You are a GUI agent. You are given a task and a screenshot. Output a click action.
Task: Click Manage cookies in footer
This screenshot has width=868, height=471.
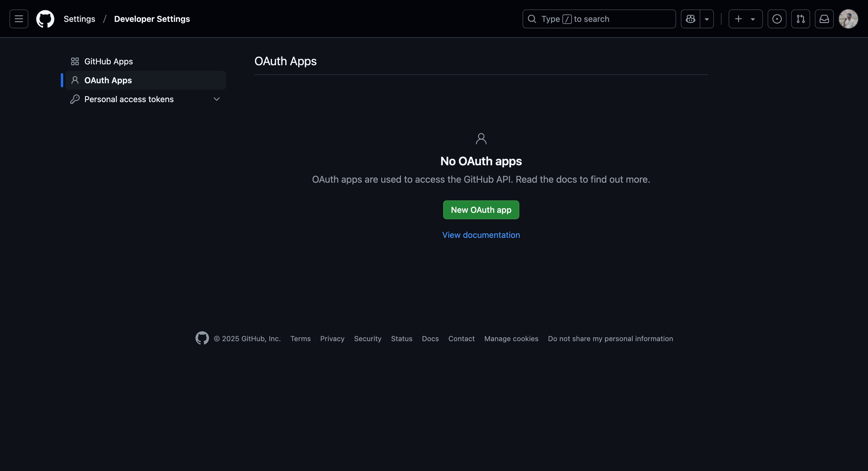coord(511,338)
